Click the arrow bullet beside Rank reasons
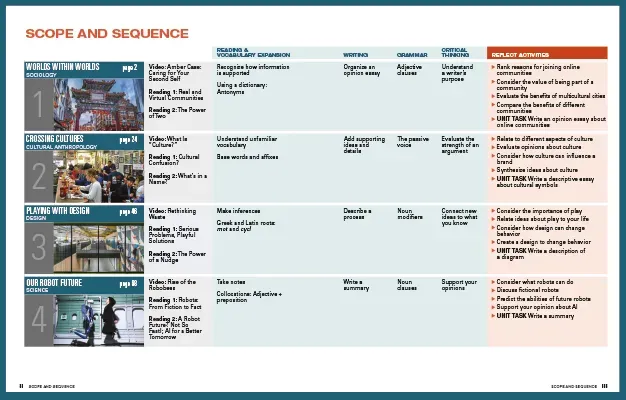Screen dimensions: 626x400 point(492,66)
